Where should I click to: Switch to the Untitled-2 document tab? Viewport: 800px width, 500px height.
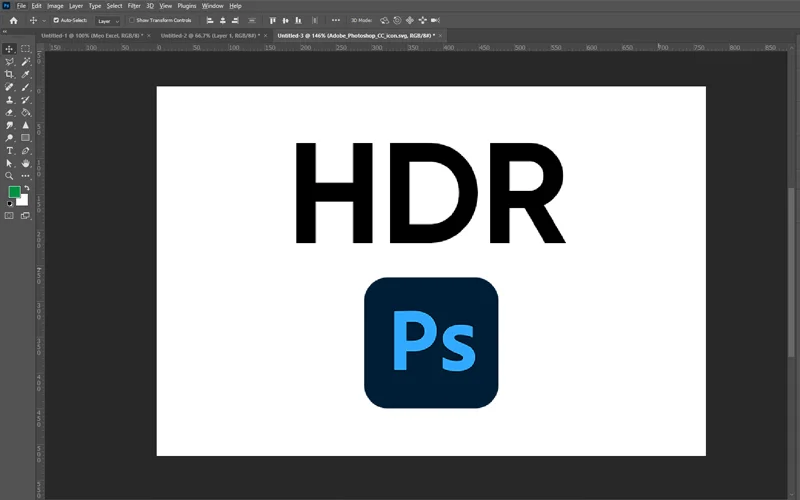click(x=210, y=36)
